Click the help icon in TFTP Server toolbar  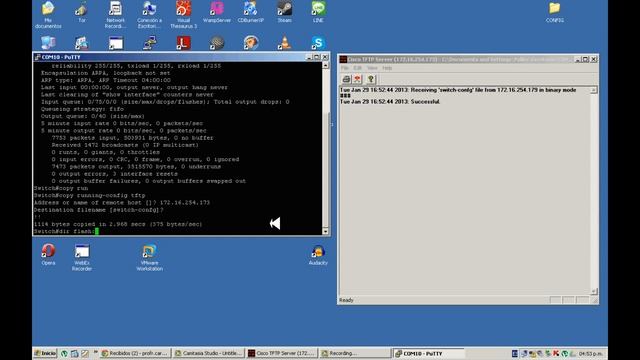click(371, 79)
